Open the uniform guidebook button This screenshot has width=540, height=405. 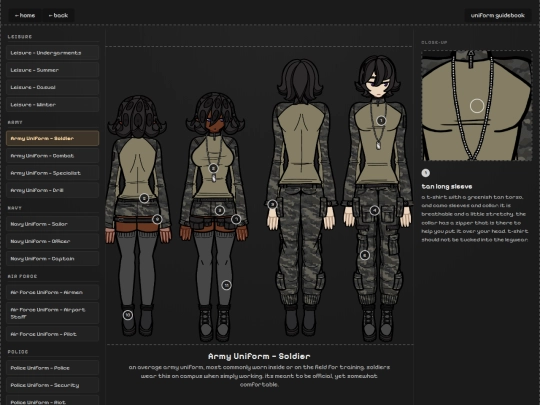497,15
